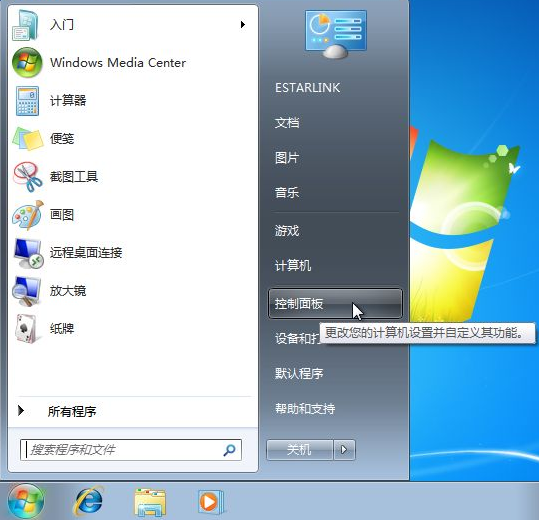Open the 画图 paint palette icon
This screenshot has height=520, width=539.
pos(28,215)
